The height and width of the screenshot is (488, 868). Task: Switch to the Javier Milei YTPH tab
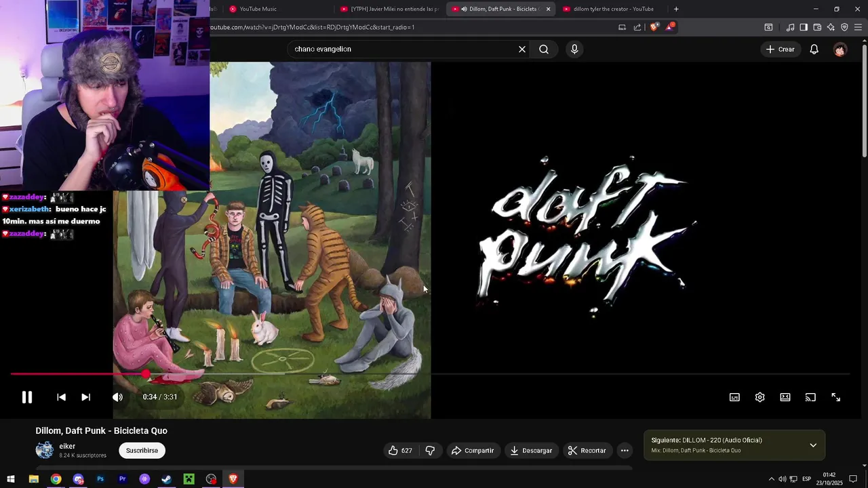tap(390, 9)
